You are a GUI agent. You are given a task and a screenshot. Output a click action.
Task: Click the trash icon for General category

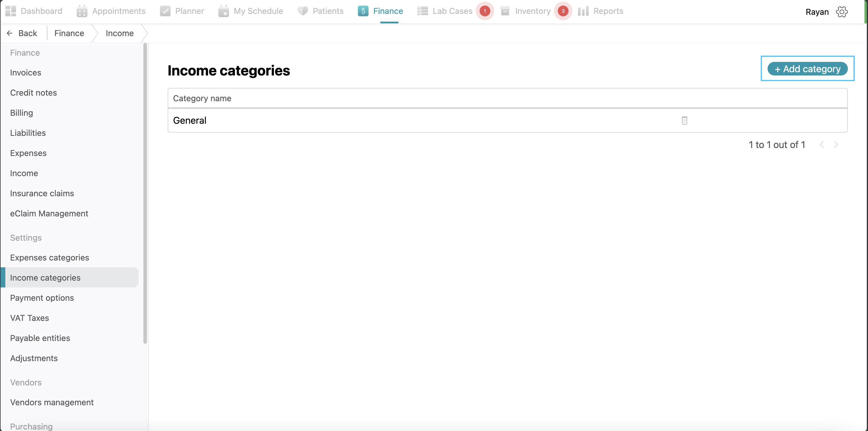(684, 120)
